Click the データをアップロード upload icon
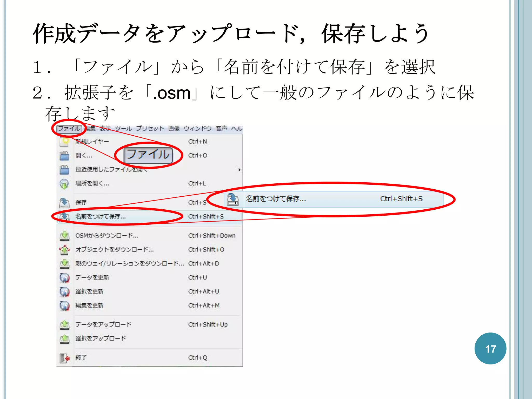 click(64, 325)
